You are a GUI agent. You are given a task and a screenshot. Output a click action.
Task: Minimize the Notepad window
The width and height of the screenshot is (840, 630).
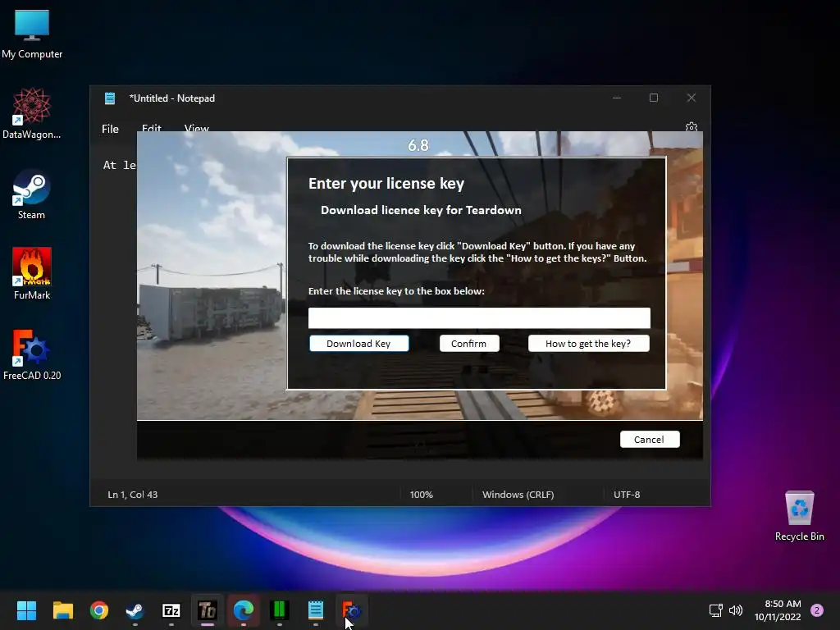[617, 98]
